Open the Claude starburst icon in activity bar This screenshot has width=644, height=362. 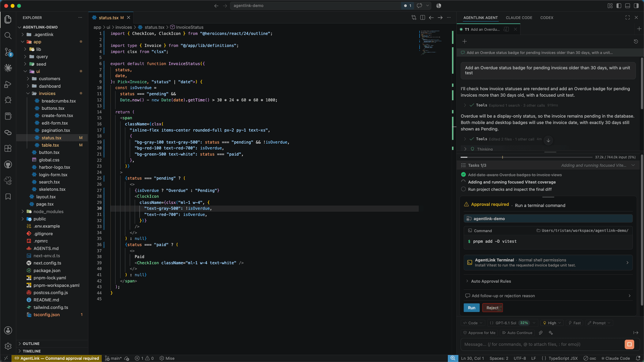[x=8, y=68]
